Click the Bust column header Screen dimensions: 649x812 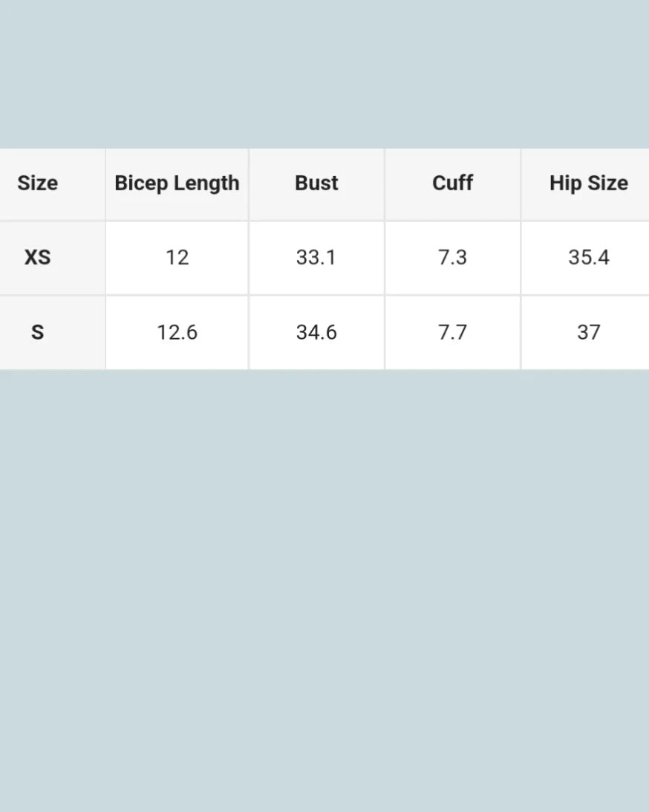click(316, 183)
